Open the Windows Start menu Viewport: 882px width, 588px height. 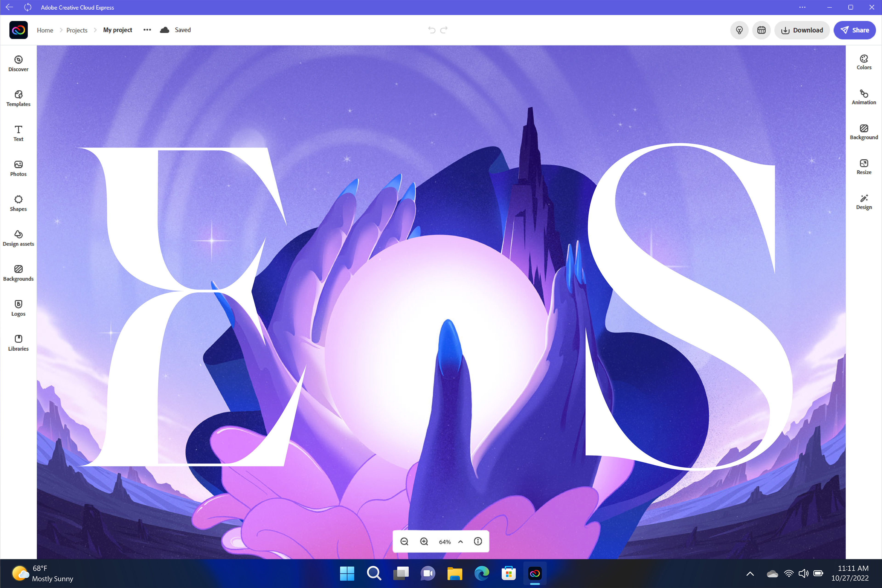(347, 573)
